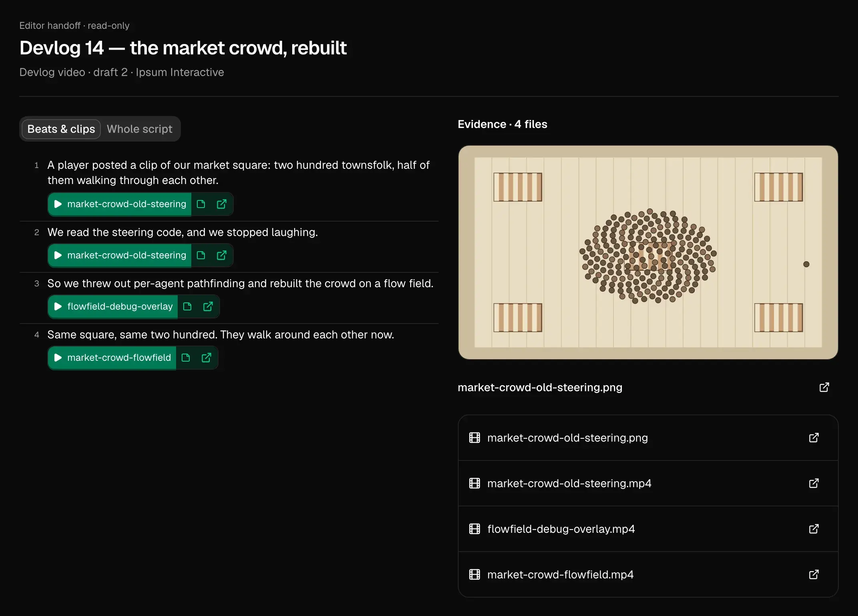Open market-crowd-old-steering.mp4 row external link icon

pos(814,483)
